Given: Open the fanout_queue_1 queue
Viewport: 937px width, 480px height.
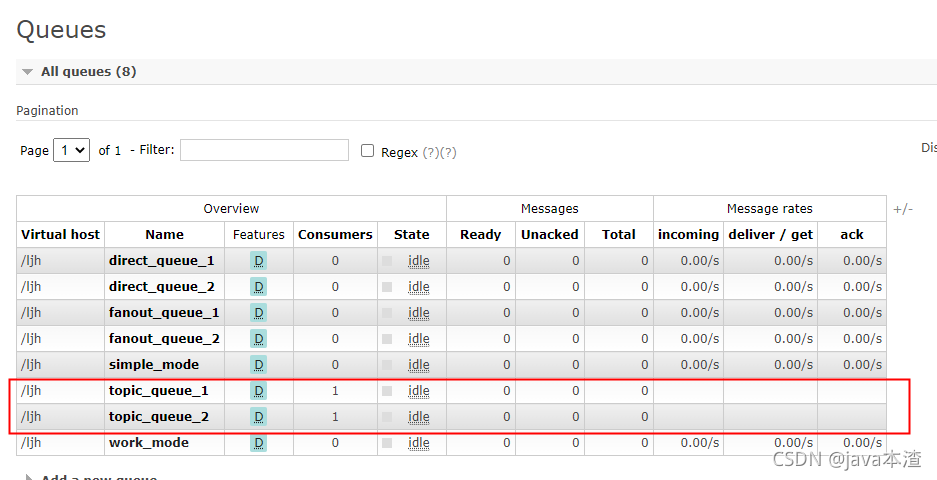Looking at the screenshot, I should click(164, 313).
